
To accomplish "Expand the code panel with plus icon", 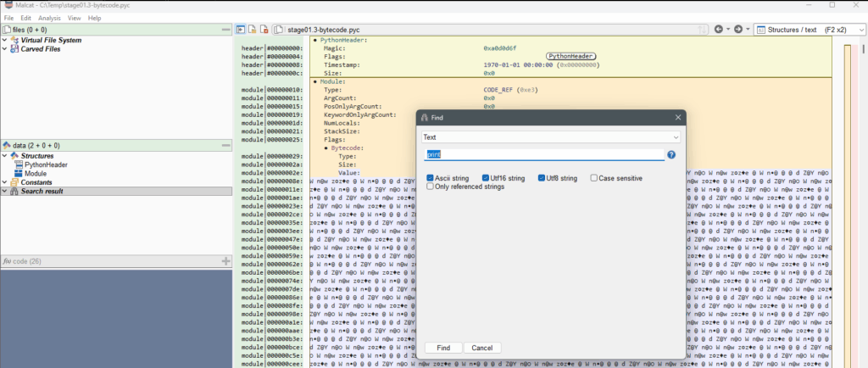I will 225,261.
